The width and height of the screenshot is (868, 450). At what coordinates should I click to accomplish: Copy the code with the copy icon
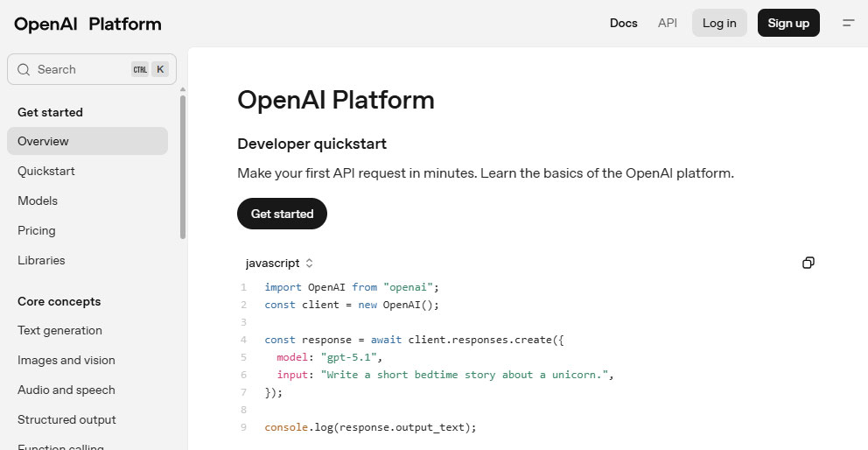pyautogui.click(x=808, y=263)
